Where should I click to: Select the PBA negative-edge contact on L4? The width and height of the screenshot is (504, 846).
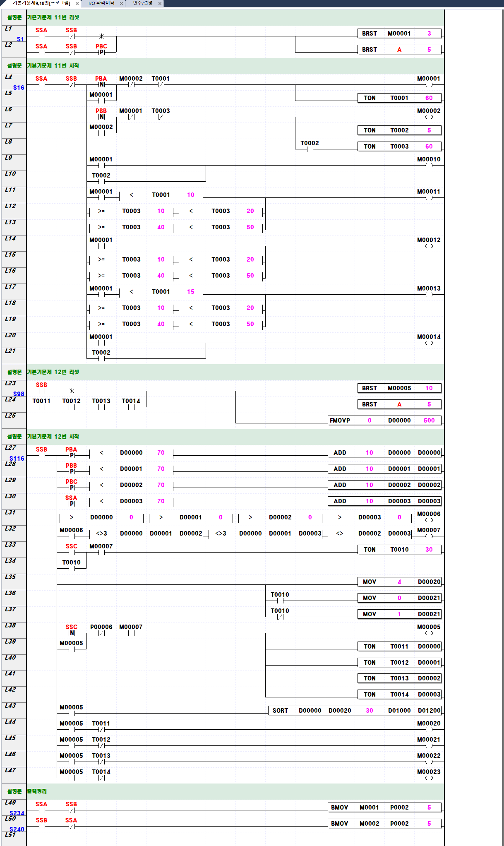tap(101, 84)
